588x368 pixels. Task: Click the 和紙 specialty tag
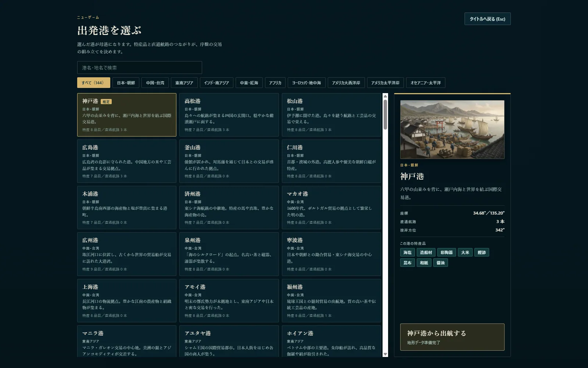point(424,263)
